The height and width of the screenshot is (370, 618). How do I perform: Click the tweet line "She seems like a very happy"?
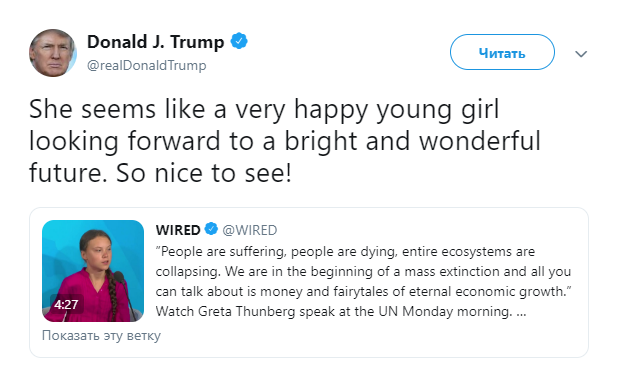(200, 109)
